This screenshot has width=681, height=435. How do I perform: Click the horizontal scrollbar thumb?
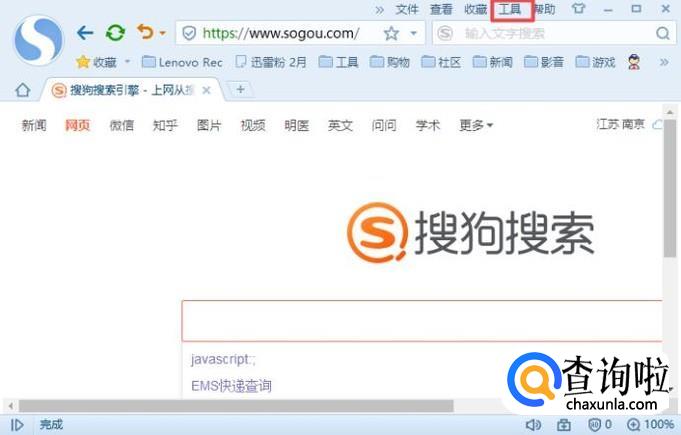[x=236, y=406]
